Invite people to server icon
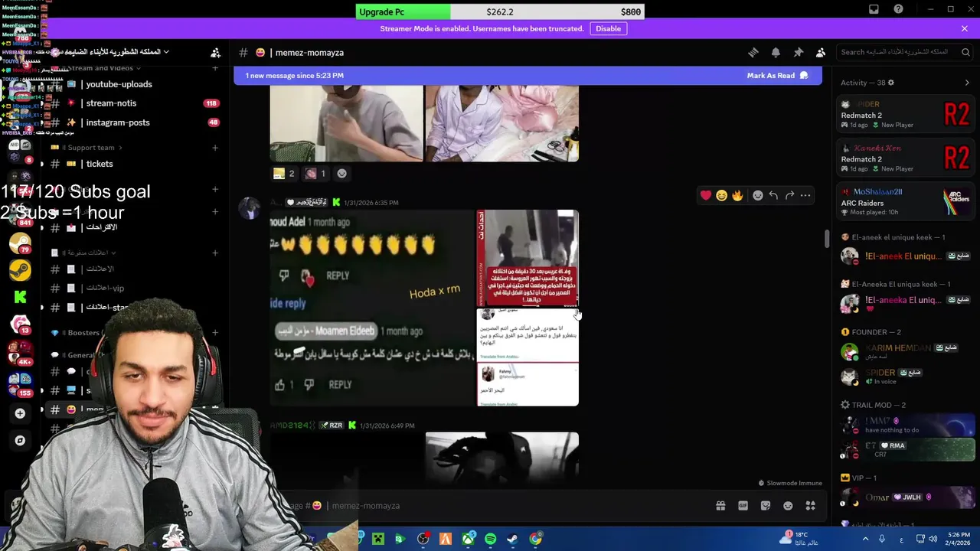This screenshot has width=980, height=551. pos(215,53)
